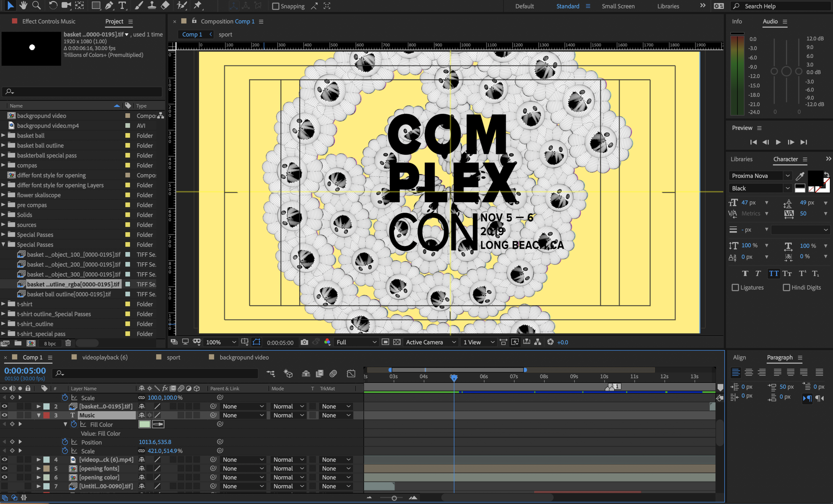833x504 pixels.
Task: Collapse the expanded Special Passes folder
Action: (x=3, y=245)
